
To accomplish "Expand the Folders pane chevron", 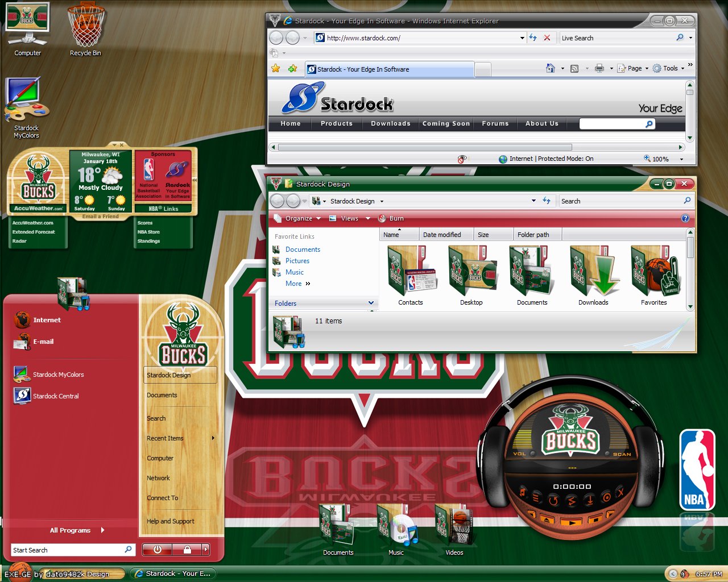I will tap(371, 303).
